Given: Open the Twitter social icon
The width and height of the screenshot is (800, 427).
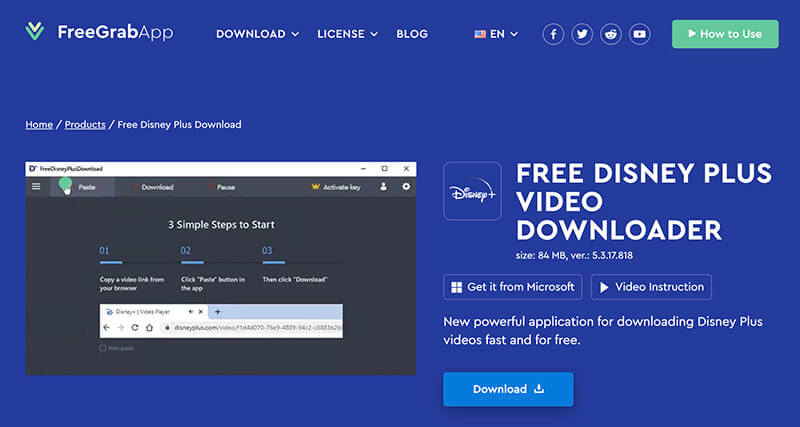Looking at the screenshot, I should [582, 34].
